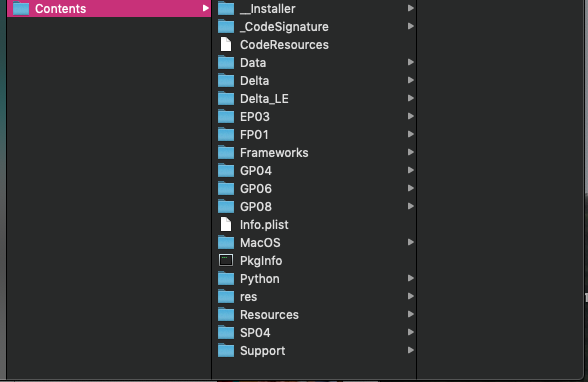This screenshot has width=588, height=382.
Task: Open the res folder
Action: click(x=315, y=296)
